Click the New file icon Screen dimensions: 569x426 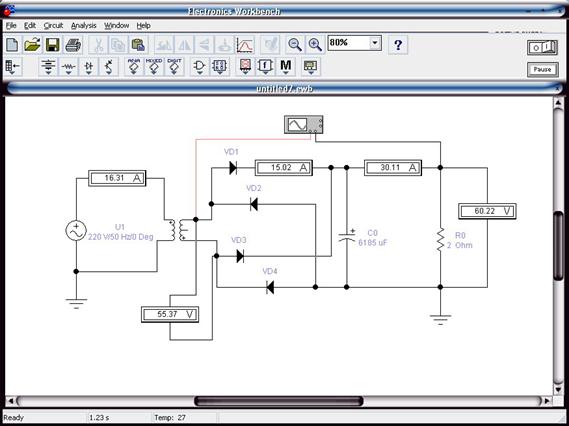(12, 45)
